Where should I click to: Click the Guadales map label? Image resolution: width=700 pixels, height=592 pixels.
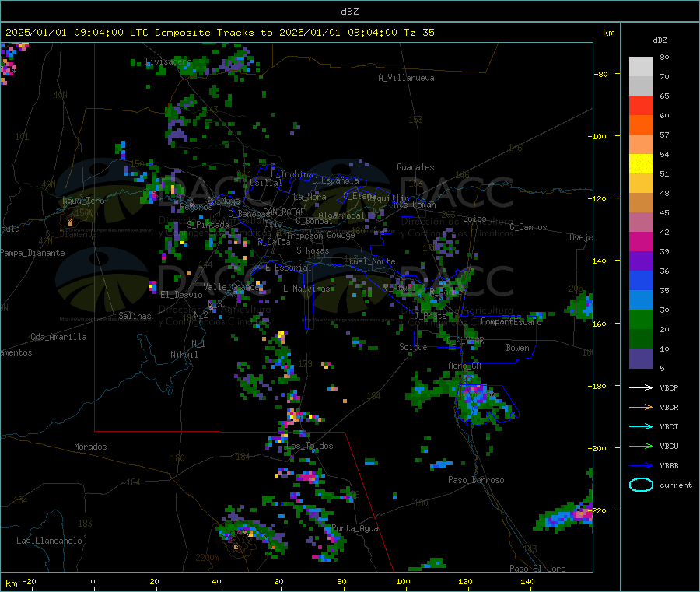[x=415, y=167]
